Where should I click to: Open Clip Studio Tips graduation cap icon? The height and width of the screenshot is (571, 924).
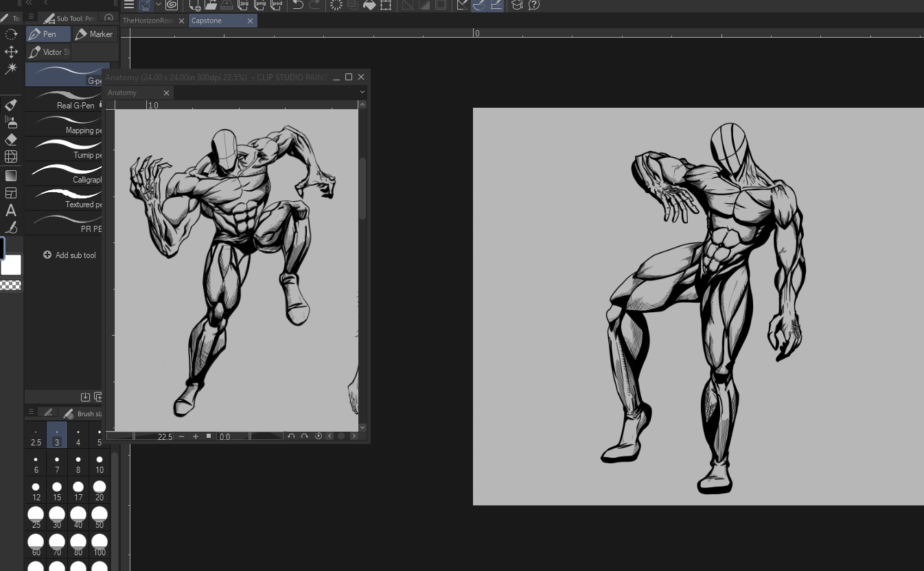click(x=517, y=5)
